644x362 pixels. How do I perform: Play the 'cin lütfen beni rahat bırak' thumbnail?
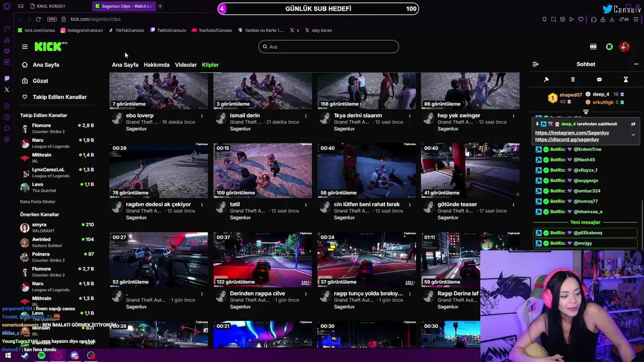coord(366,170)
